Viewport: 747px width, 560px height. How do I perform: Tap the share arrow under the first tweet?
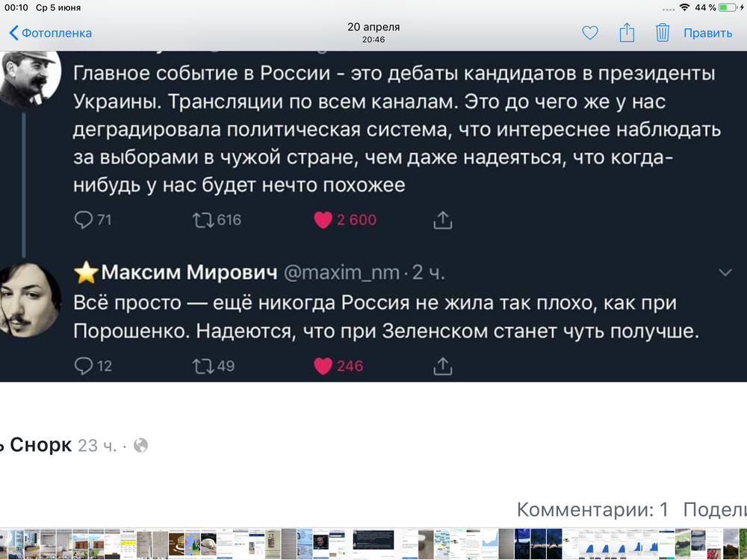point(442,220)
